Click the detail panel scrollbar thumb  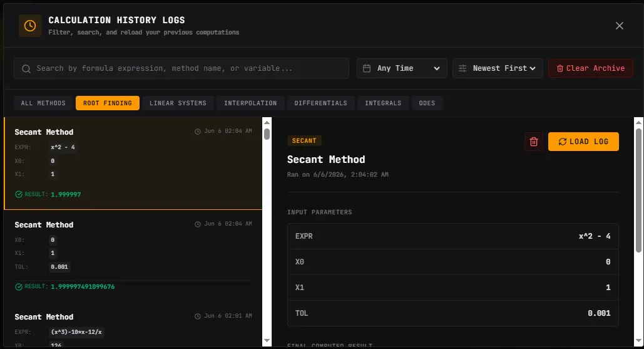pyautogui.click(x=638, y=190)
